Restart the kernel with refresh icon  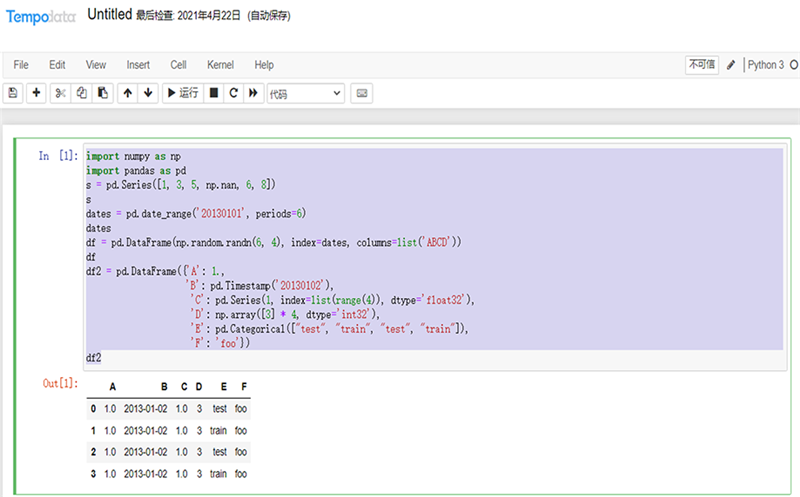click(x=234, y=93)
